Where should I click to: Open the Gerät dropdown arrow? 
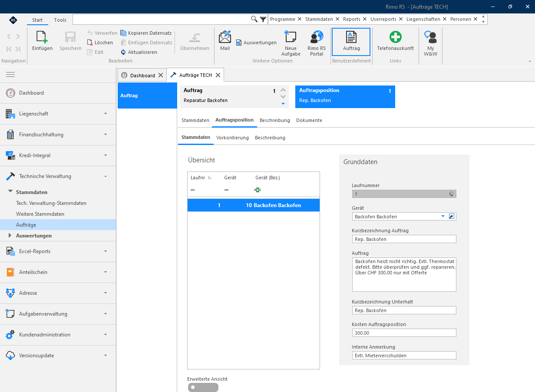click(x=443, y=216)
